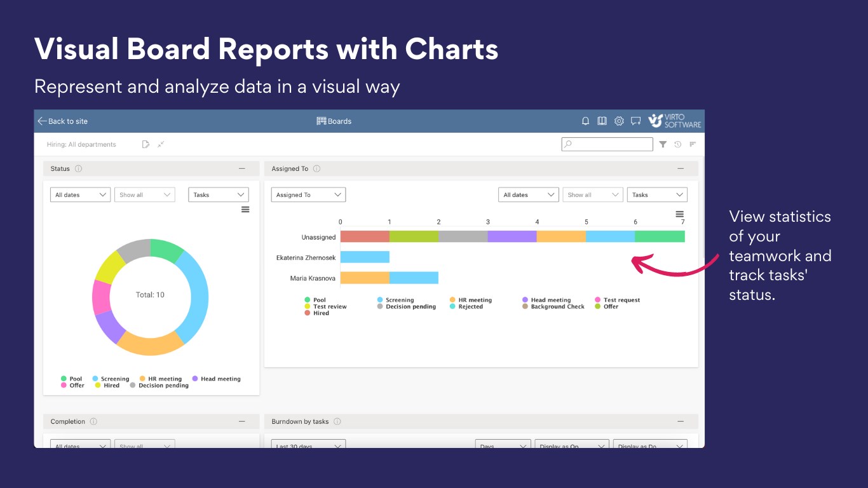
Task: Click orange segment of Maria Krasnova bar
Action: click(x=365, y=278)
